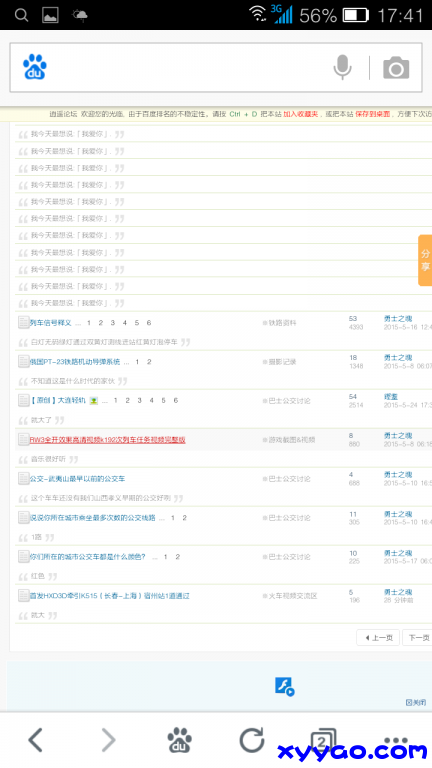The image size is (432, 768).
Task: Open thread 【原创】大连轻轨
Action: tap(58, 401)
